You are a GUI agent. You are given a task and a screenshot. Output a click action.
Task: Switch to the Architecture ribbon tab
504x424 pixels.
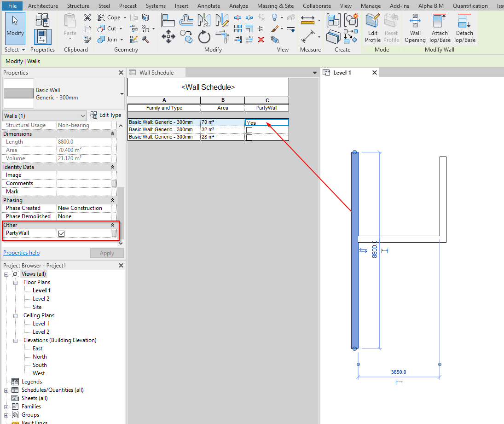[x=43, y=6]
